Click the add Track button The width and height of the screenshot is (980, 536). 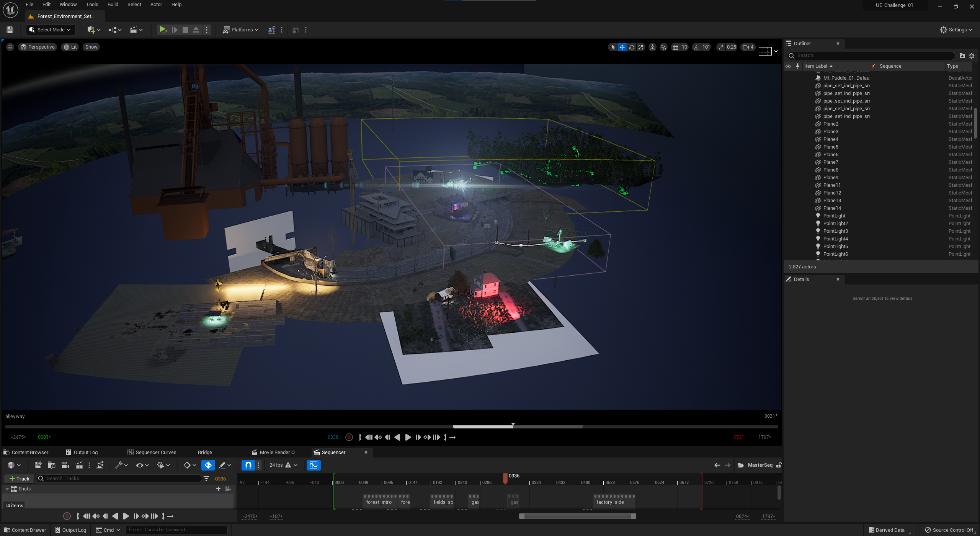coord(19,479)
